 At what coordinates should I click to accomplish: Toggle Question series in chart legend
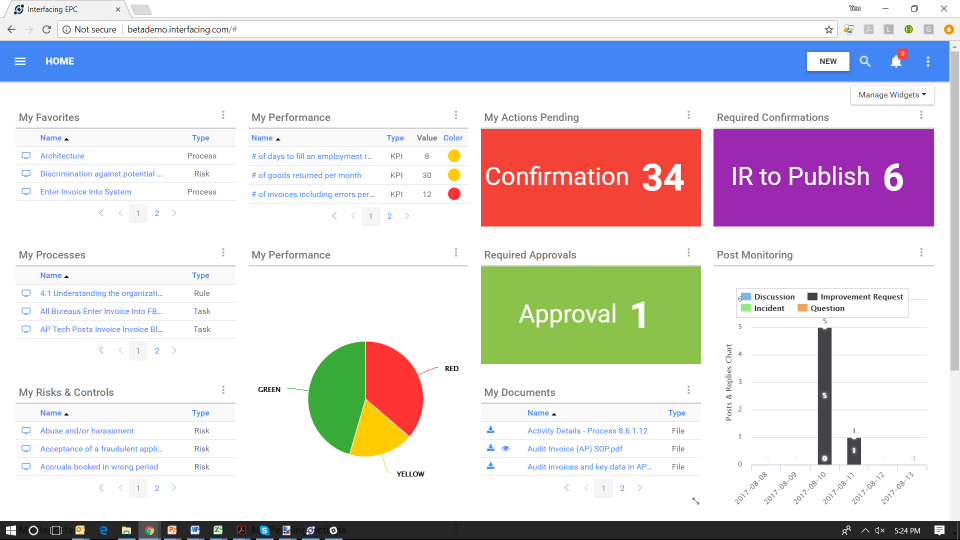coord(821,309)
